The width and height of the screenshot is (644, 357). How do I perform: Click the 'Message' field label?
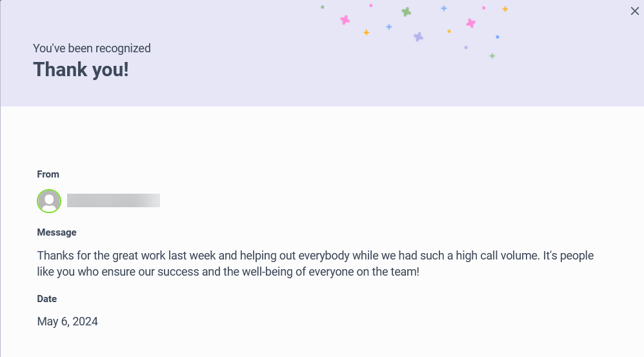(x=57, y=232)
